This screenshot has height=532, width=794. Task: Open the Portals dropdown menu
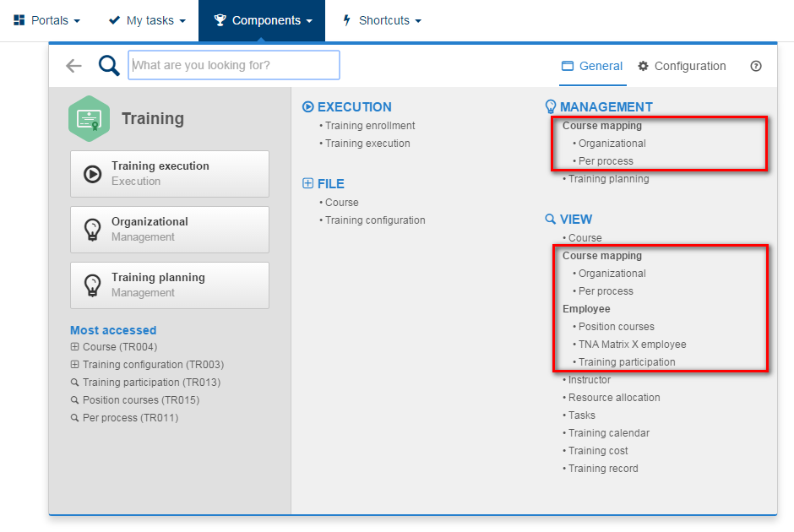[x=47, y=20]
